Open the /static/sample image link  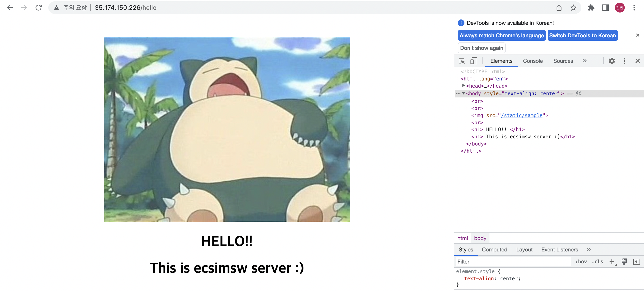point(522,115)
